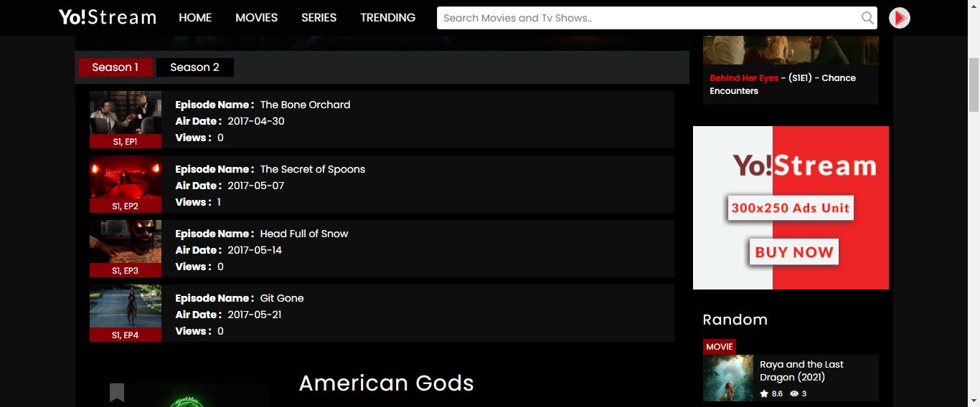980x407 pixels.
Task: Click air date 2017-05-14
Action: coord(255,250)
